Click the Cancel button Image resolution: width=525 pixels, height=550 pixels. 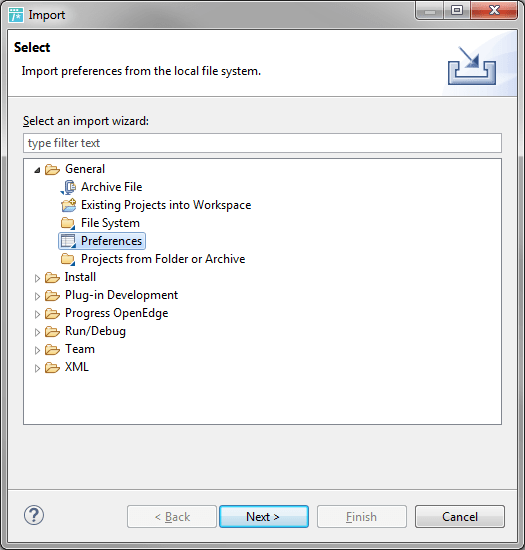pyautogui.click(x=460, y=517)
